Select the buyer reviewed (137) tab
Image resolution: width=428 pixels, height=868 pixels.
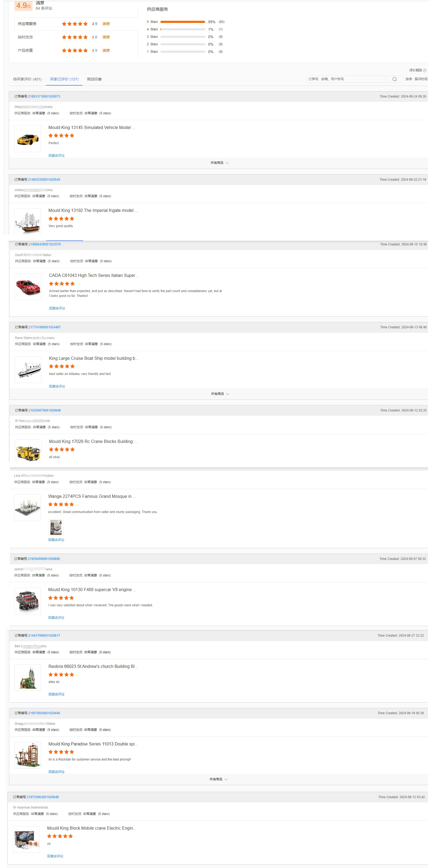(x=64, y=79)
